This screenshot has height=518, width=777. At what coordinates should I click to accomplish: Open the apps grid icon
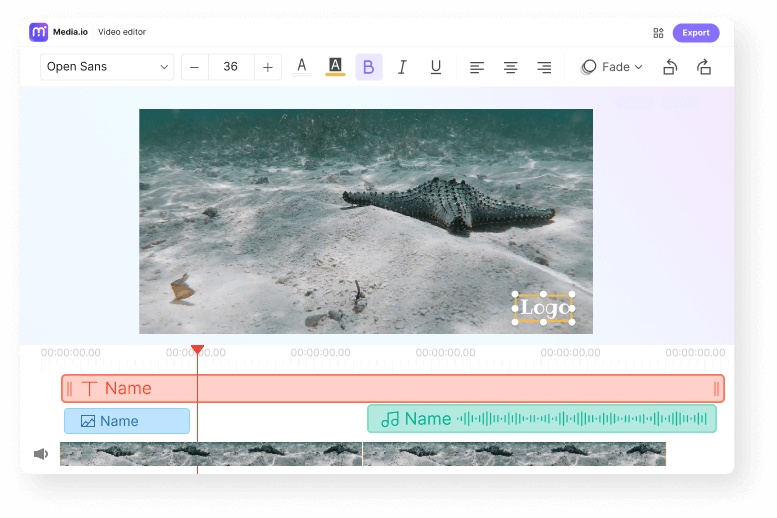(658, 33)
